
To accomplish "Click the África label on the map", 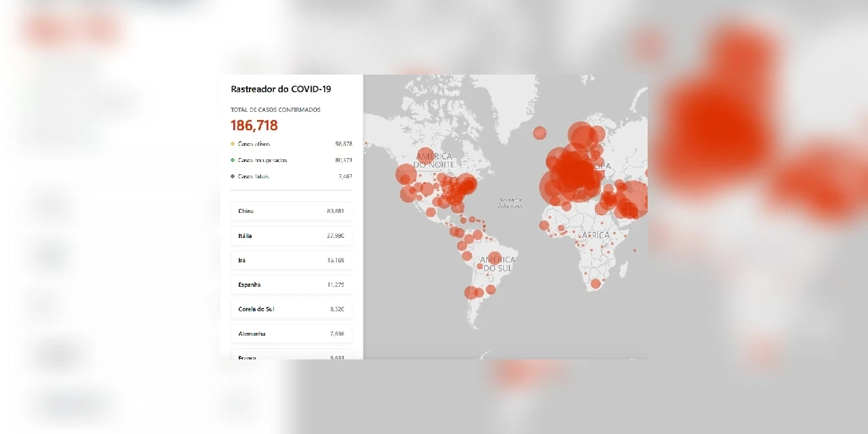I will pyautogui.click(x=595, y=235).
